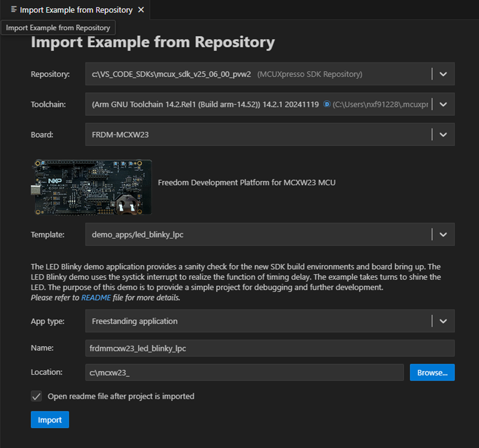Click the tab's list icon before its title
479x448 pixels.
tap(14, 10)
